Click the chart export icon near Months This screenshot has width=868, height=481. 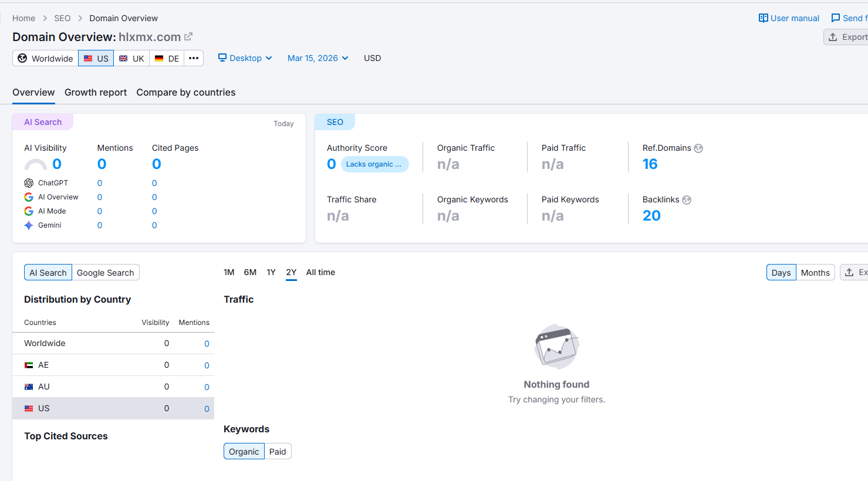tap(849, 272)
